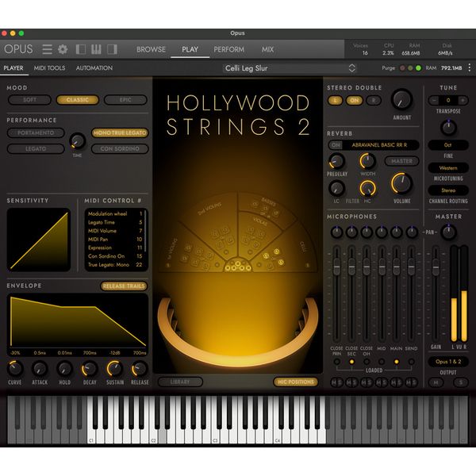Toggle the right sidebar panel icon
Viewport: 476px width, 476px height.
coord(112,49)
